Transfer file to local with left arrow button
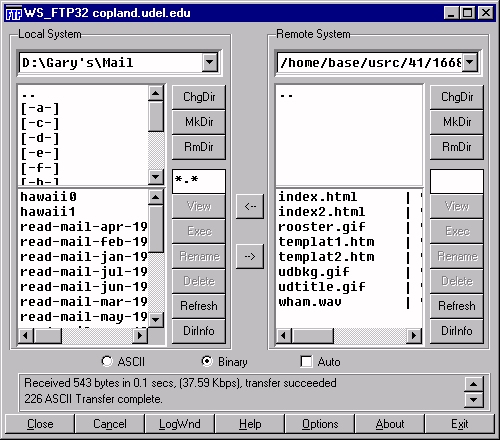Screen dimensions: 500x440 coord(250,206)
